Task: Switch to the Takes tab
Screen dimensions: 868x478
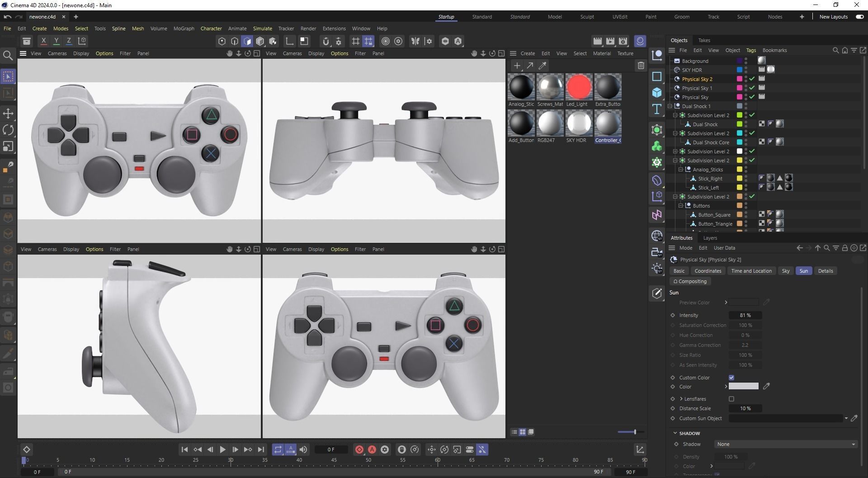Action: point(704,40)
